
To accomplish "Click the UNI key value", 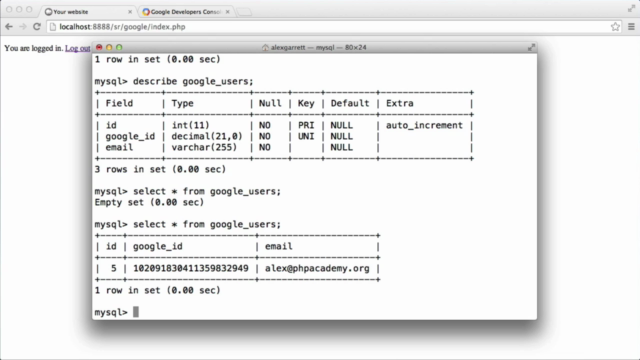I will (x=306, y=136).
